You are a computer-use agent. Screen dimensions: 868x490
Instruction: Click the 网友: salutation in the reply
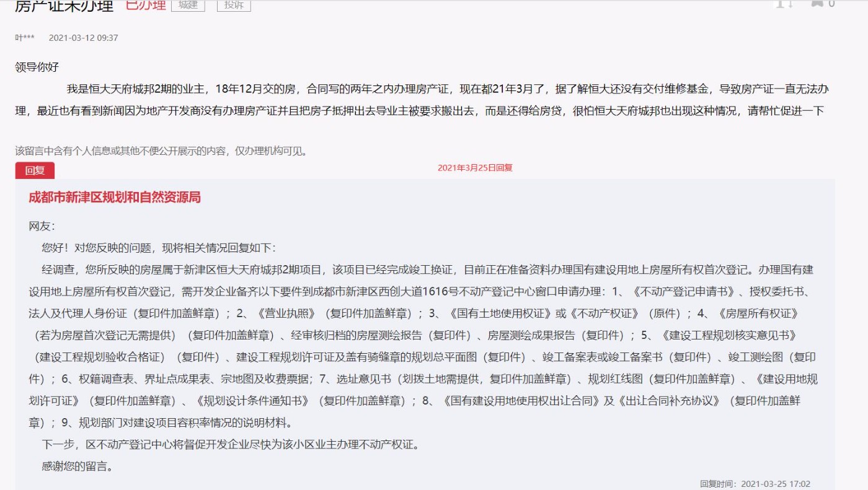click(42, 227)
